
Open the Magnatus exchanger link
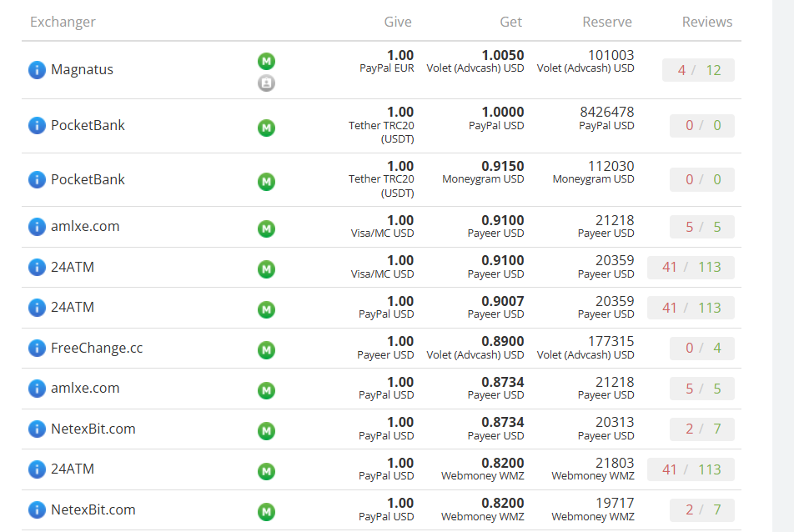[82, 70]
